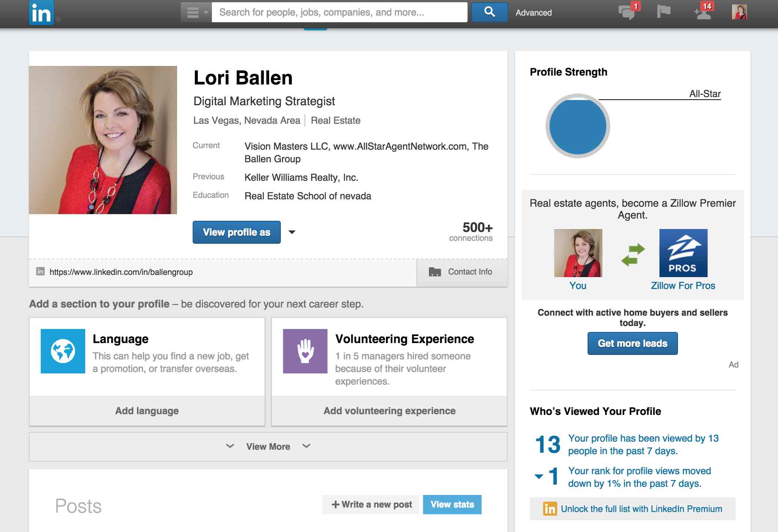Click the Language globe icon
This screenshot has width=778, height=532.
pyautogui.click(x=63, y=351)
